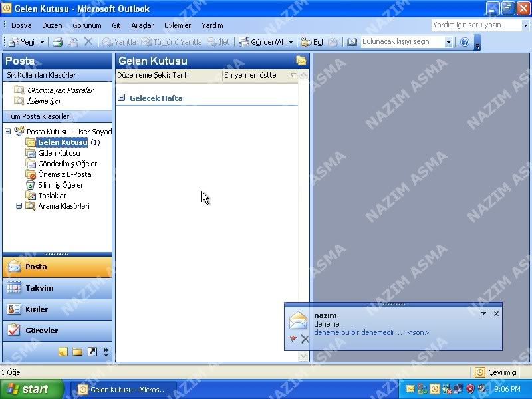Open the Bulunacak kişiyi seçin dropdown arrow
Viewport: 532px width, 399px height.
pos(448,42)
